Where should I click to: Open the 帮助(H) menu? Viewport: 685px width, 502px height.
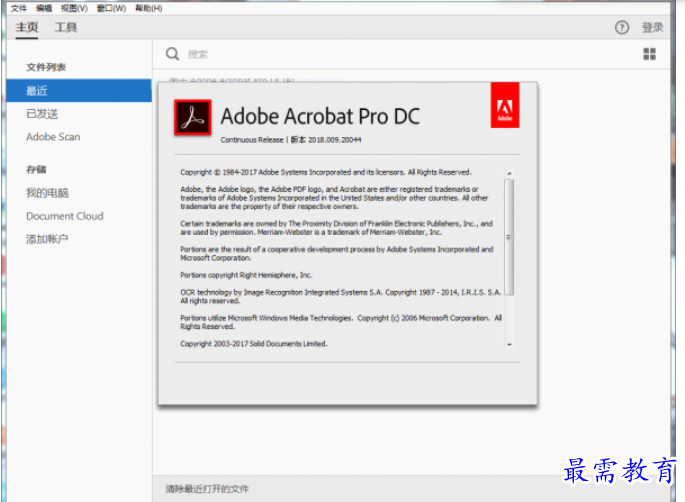coord(149,8)
